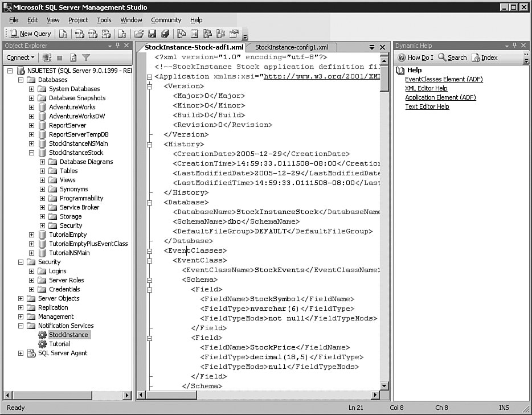Open the Properties Window toolbar icon
532x415 pixels.
tap(234, 34)
